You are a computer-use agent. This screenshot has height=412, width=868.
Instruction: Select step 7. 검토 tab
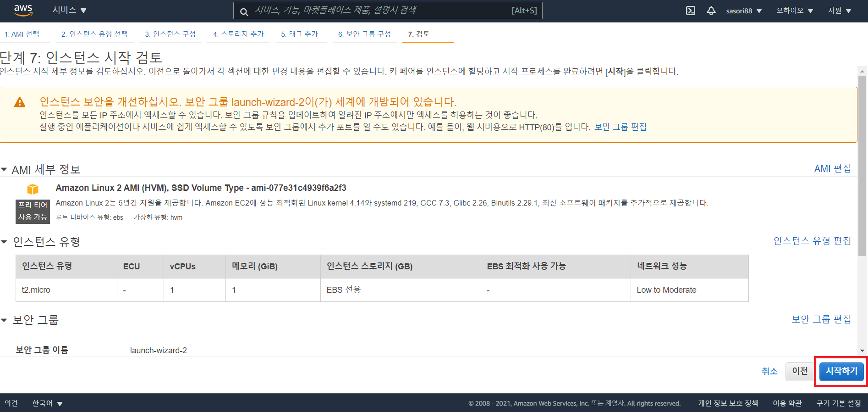[x=418, y=34]
